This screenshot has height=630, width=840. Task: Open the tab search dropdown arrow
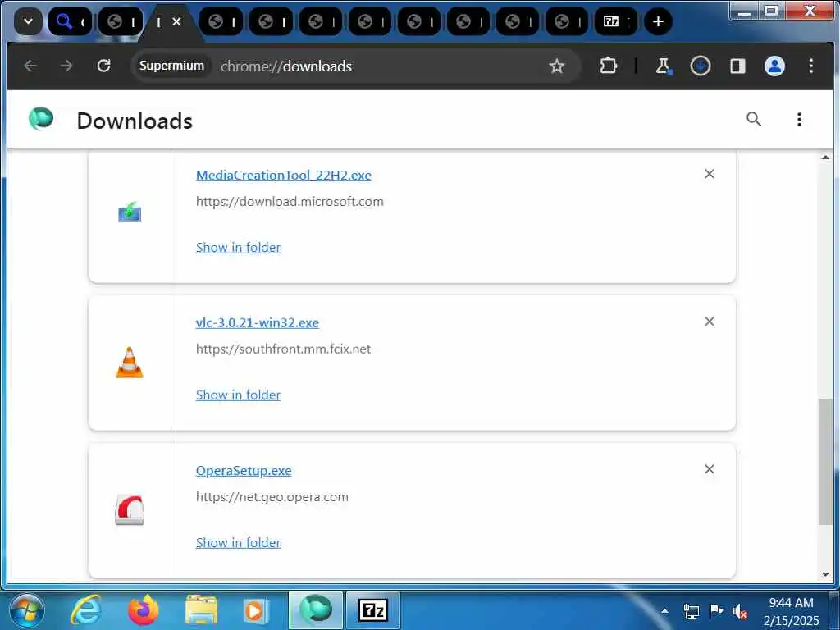(28, 21)
